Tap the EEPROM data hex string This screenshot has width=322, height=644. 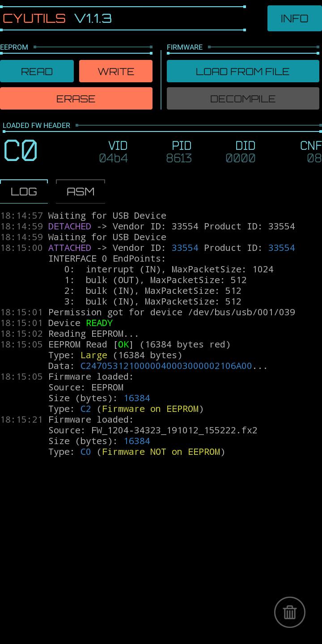pyautogui.click(x=166, y=366)
